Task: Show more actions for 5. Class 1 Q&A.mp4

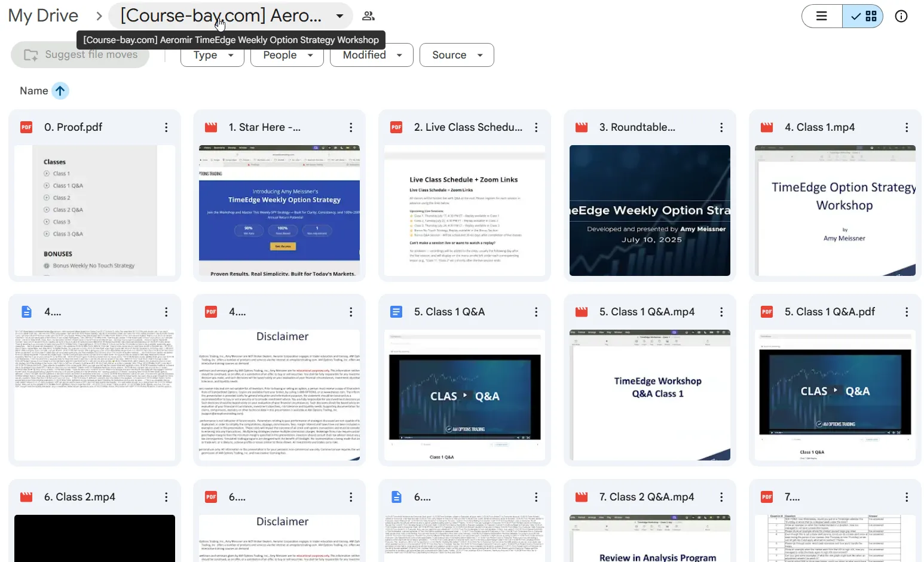Action: click(721, 312)
